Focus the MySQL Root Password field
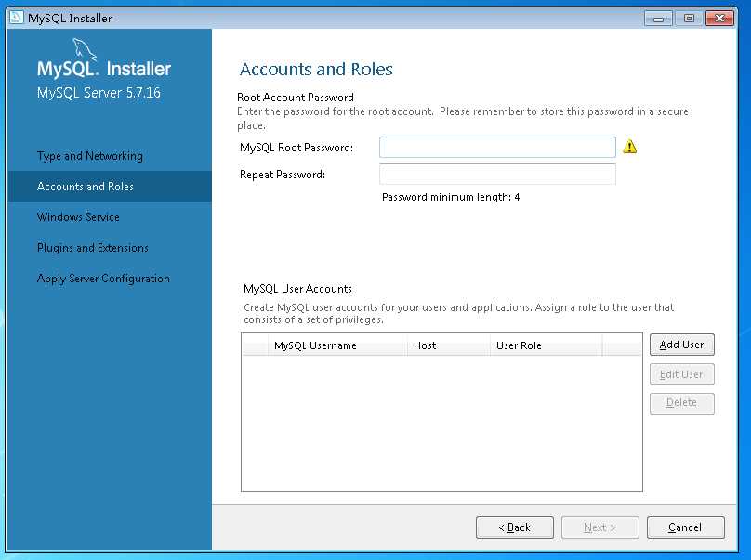 [x=497, y=147]
